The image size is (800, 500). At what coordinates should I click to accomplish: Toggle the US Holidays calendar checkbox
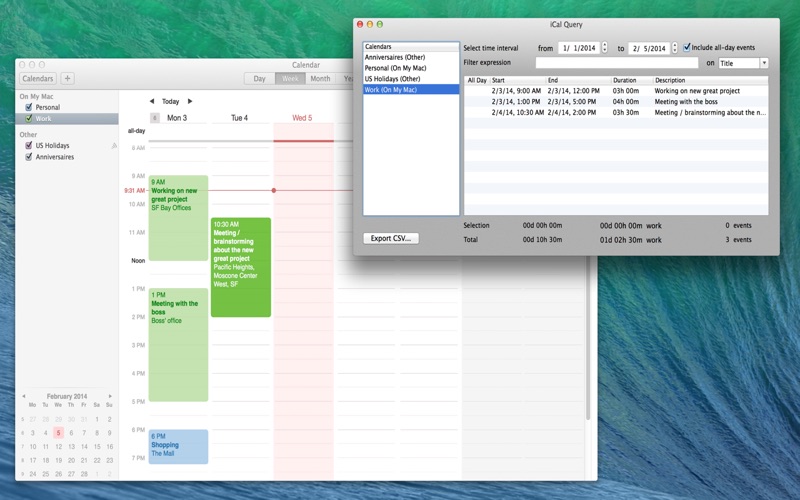pos(29,145)
